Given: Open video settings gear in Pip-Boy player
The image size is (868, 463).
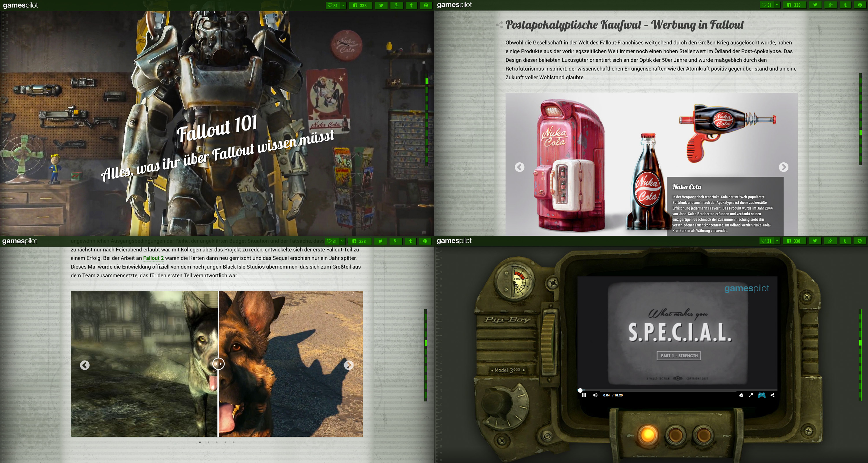Looking at the screenshot, I should coord(741,395).
